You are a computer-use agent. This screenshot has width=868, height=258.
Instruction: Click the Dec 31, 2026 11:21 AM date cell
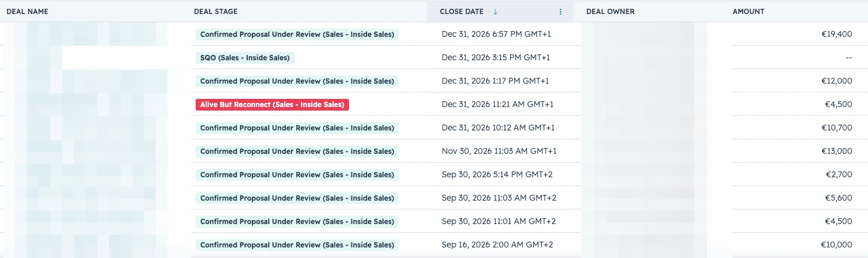coord(497,105)
